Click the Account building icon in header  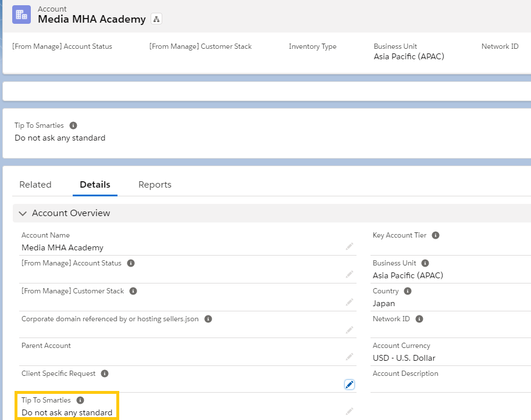click(22, 15)
